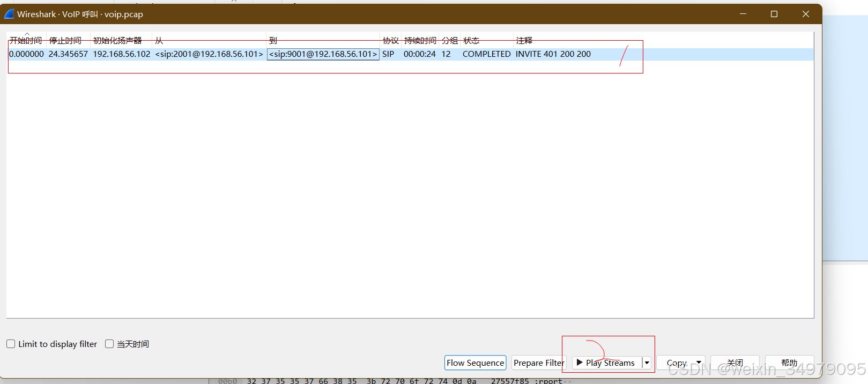Click the sip:2001@192.168.56.101 From cell
This screenshot has width=868, height=384.
point(209,54)
